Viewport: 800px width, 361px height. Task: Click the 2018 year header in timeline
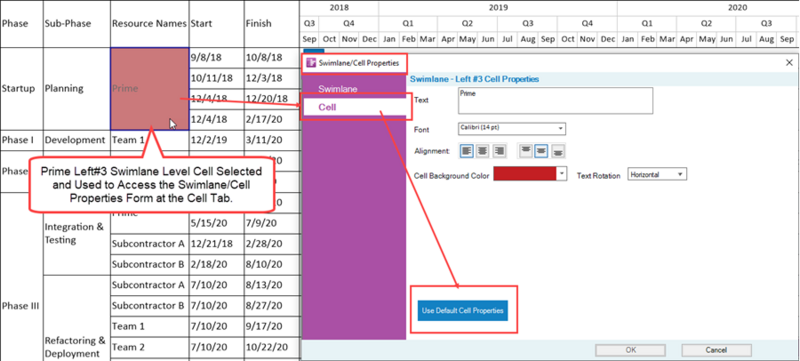339,8
